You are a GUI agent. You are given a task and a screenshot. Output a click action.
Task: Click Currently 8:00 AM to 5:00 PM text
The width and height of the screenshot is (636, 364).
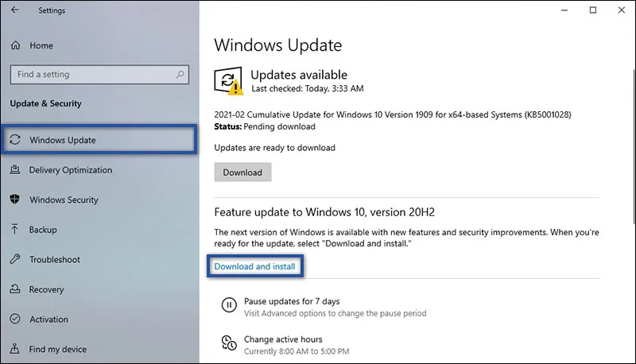(x=297, y=351)
